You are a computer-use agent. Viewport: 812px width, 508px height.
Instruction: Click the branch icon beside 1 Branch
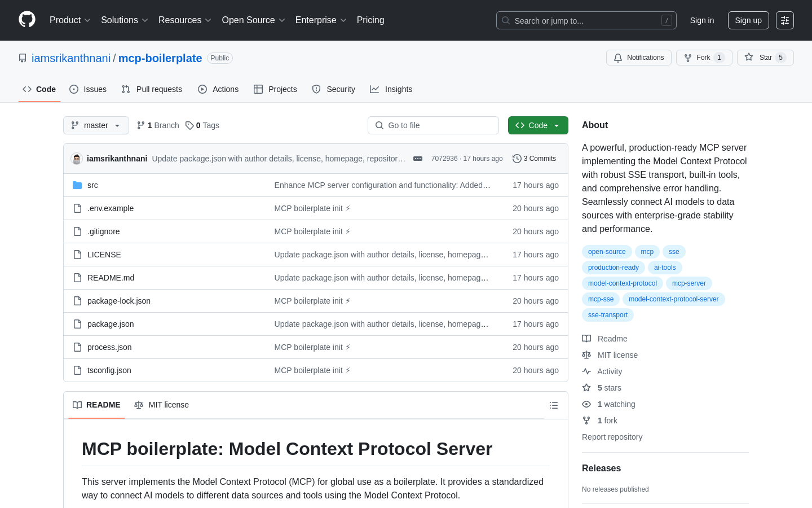point(141,125)
